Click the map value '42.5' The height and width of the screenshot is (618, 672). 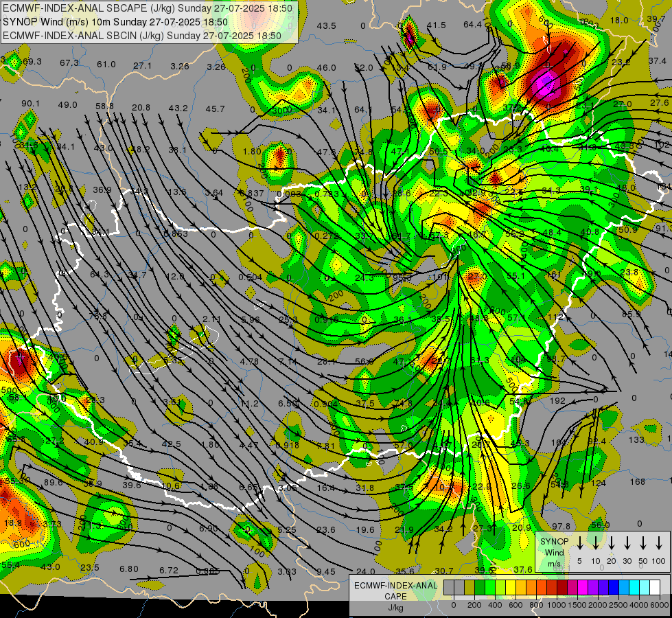point(172,444)
